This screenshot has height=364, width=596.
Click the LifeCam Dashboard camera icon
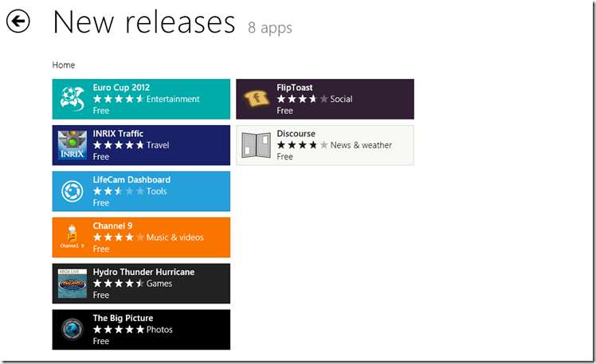[73, 191]
